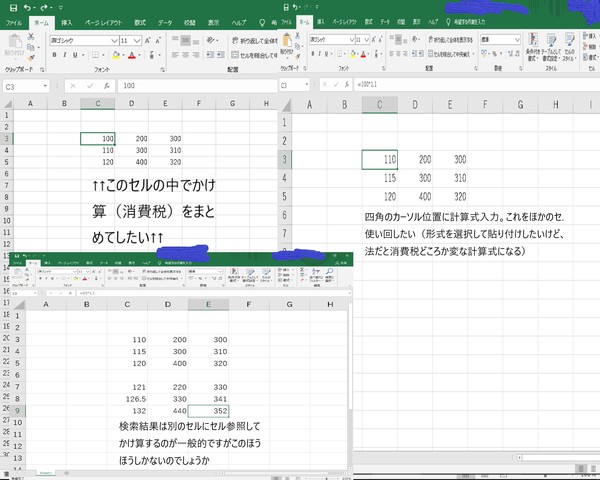Open the 挿入 tab in the left window
The height and width of the screenshot is (480, 600).
[66, 21]
